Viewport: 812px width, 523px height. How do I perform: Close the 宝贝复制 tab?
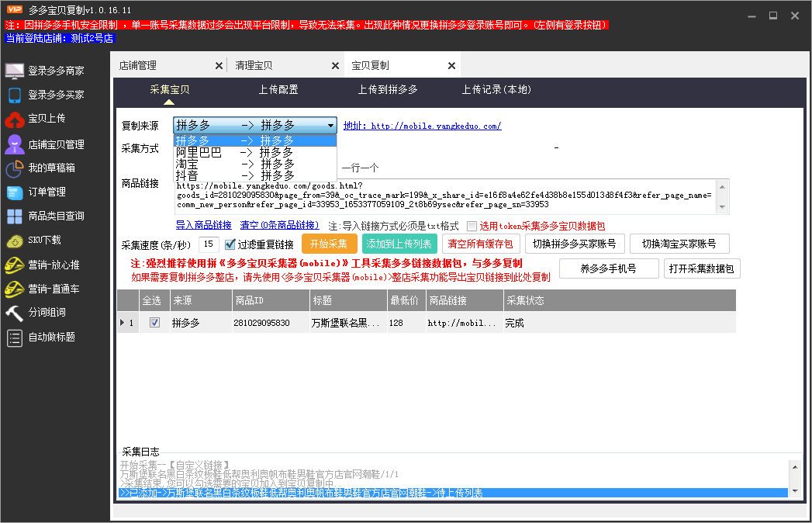point(451,66)
